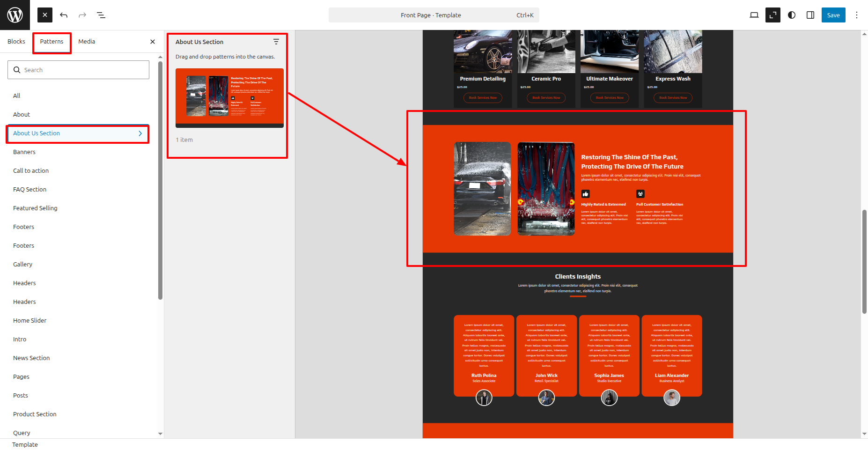This screenshot has width=868, height=450.
Task: Open the desktop preview view icon
Action: (x=754, y=15)
